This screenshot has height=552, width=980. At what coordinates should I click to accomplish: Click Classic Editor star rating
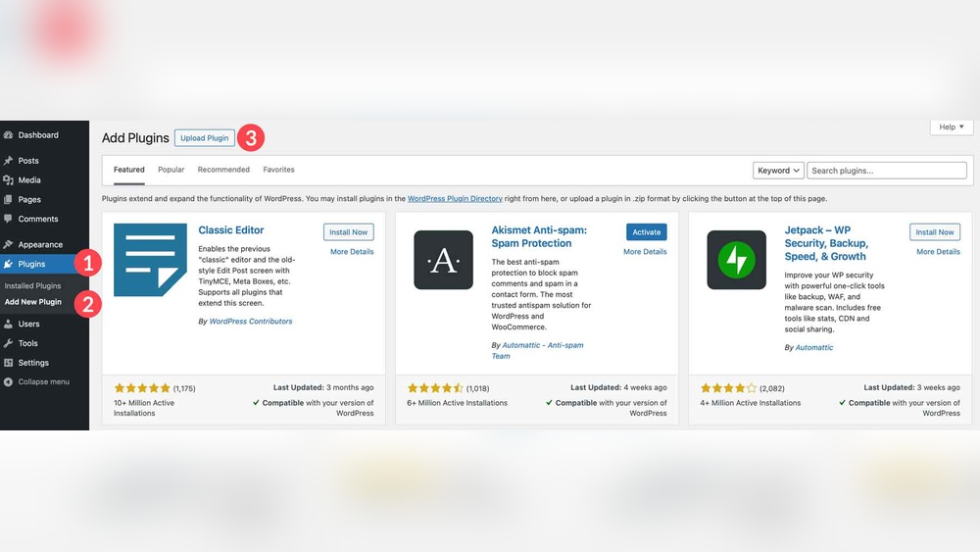pyautogui.click(x=142, y=388)
